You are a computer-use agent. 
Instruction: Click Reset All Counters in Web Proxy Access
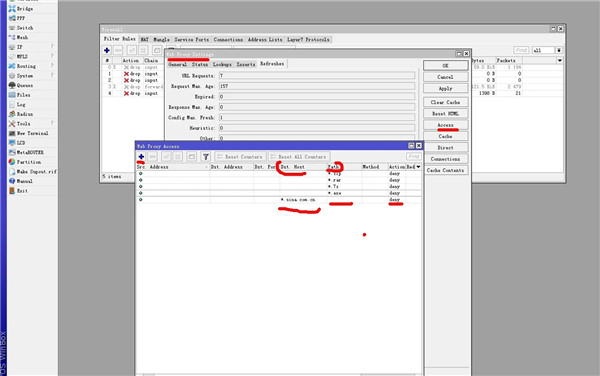click(299, 157)
